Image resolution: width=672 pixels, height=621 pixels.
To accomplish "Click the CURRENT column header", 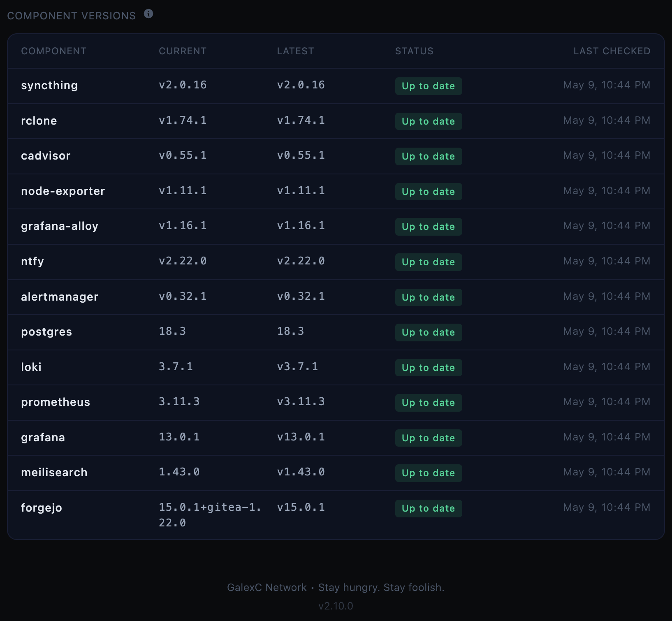I will (x=183, y=51).
